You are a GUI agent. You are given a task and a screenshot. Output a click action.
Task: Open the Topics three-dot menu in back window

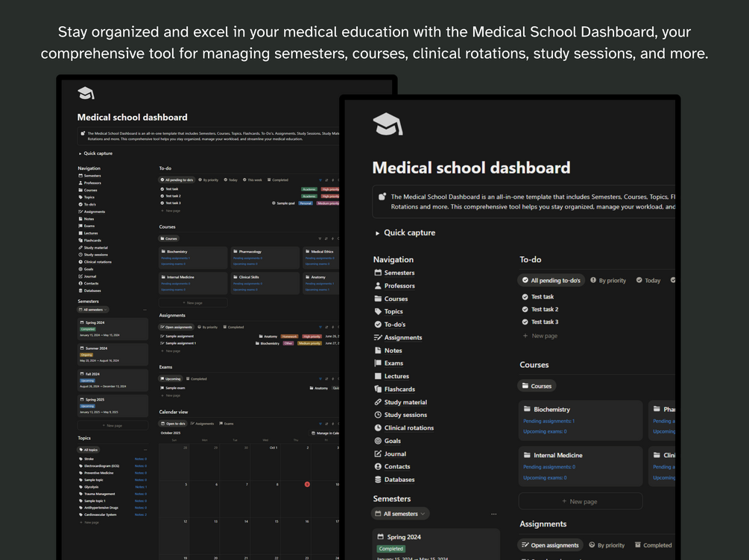(145, 450)
